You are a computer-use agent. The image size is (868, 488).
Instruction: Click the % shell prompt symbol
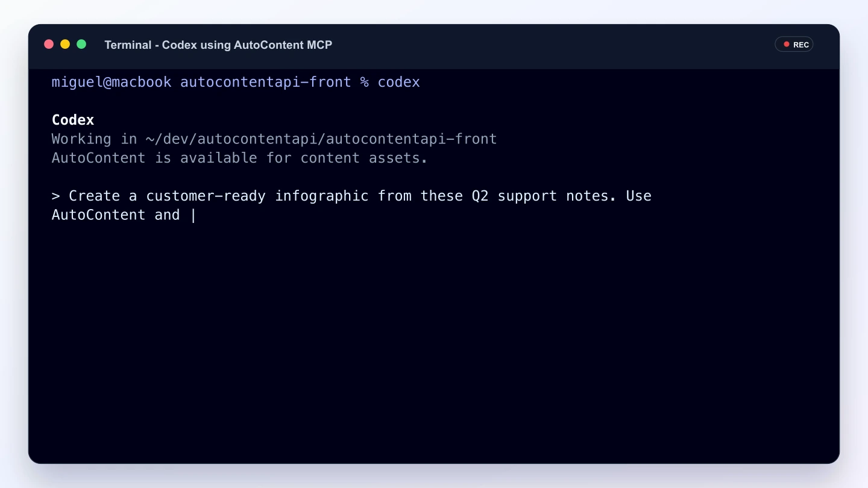365,82
